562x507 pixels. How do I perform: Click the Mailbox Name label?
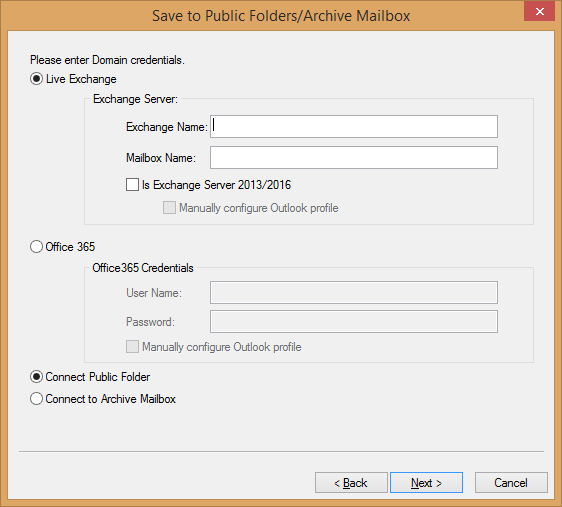pos(161,158)
